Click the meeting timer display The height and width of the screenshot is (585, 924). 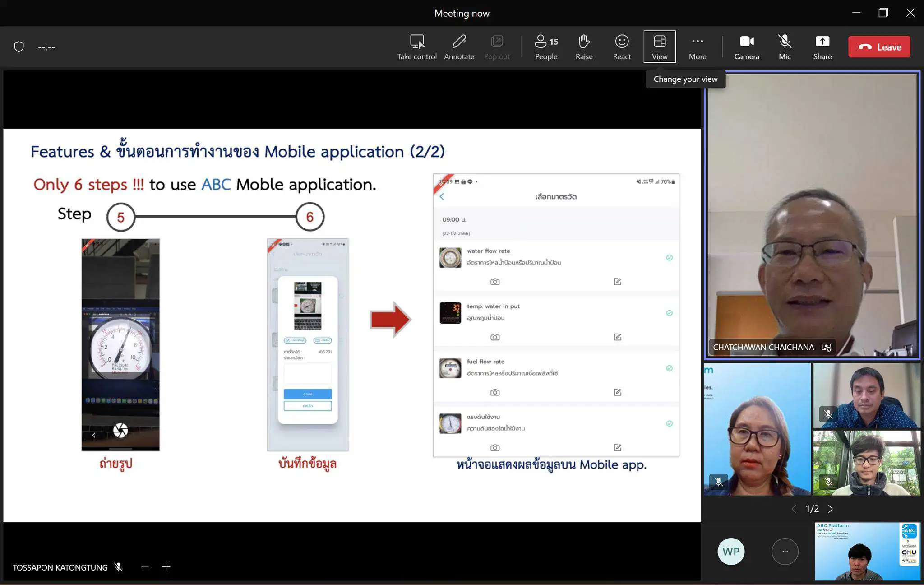tap(46, 47)
